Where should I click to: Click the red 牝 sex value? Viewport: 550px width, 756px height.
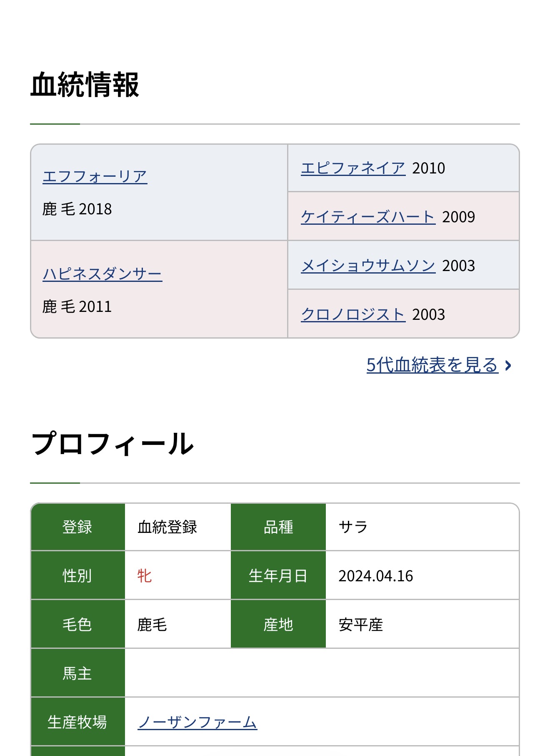[x=145, y=576]
